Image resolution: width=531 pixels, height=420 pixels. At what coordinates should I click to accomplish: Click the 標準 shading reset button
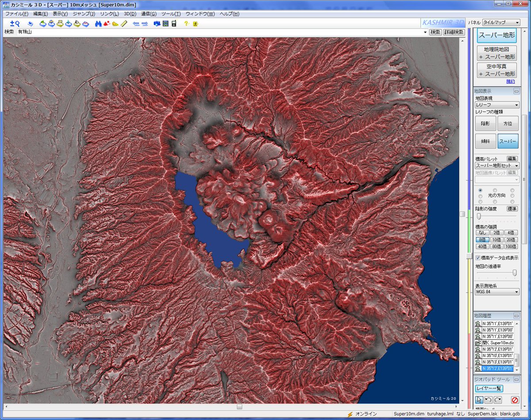[512, 208]
